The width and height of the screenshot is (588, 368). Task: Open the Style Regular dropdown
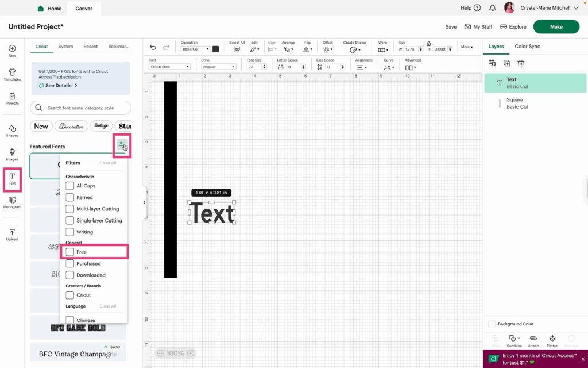pos(218,67)
